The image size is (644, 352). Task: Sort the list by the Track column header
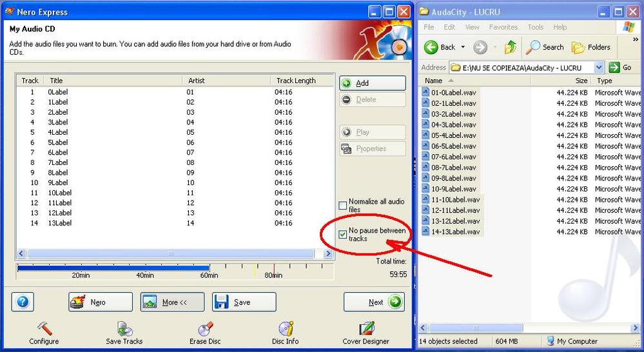pos(30,81)
